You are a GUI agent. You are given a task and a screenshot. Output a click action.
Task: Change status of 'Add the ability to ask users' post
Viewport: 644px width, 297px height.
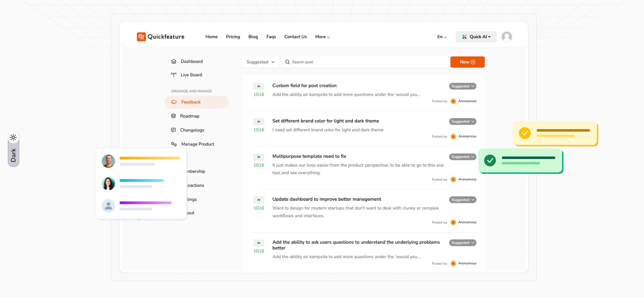pos(463,242)
